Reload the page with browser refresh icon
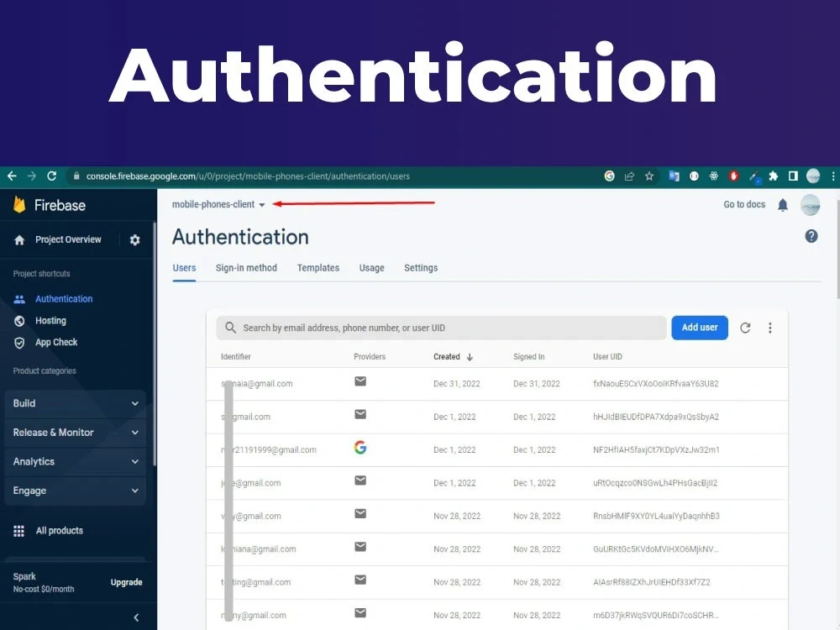840x630 pixels. point(52,176)
